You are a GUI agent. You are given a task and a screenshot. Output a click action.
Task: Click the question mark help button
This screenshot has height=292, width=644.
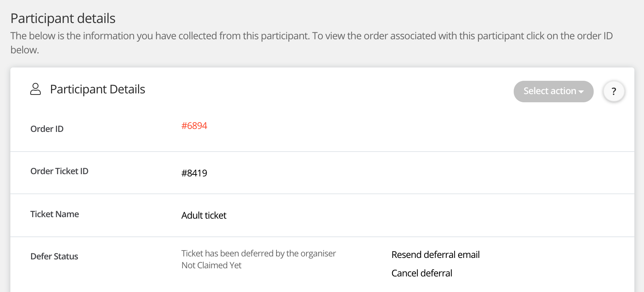coord(614,91)
